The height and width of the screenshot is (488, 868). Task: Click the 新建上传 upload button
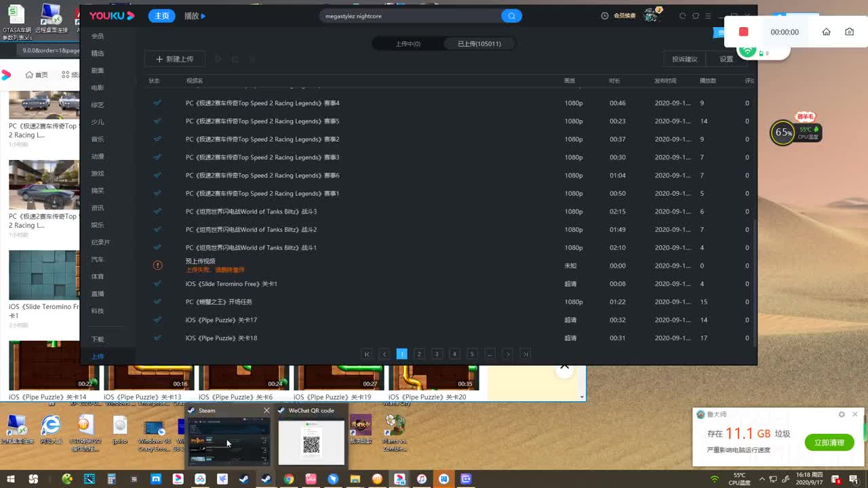pyautogui.click(x=174, y=59)
